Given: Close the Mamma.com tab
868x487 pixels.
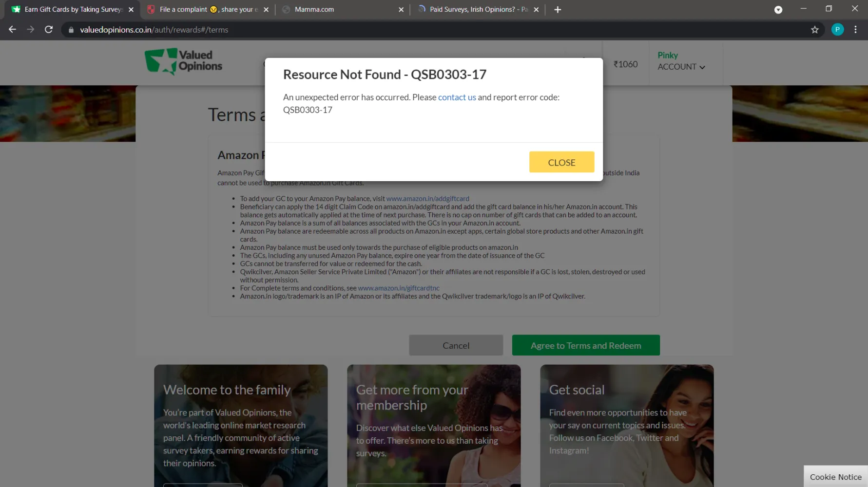Looking at the screenshot, I should [x=401, y=10].
